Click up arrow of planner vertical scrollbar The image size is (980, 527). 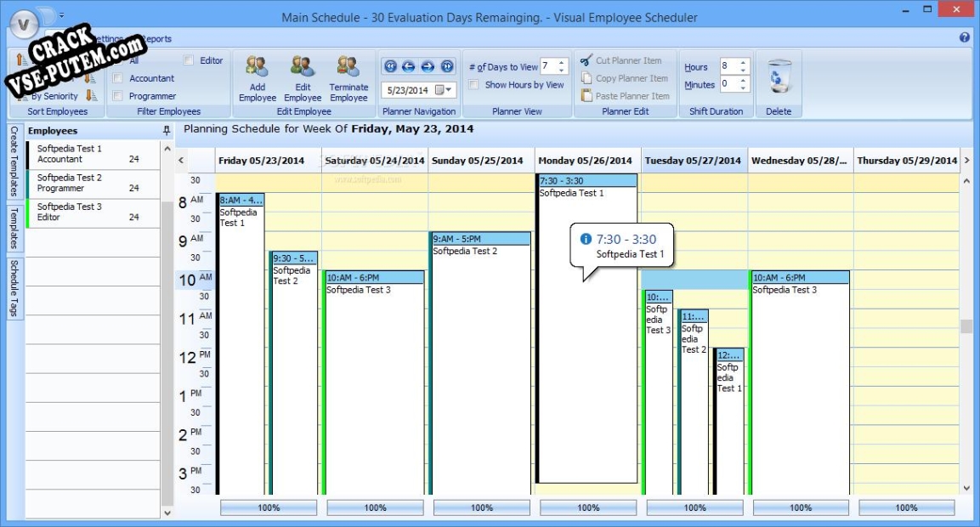pyautogui.click(x=966, y=181)
